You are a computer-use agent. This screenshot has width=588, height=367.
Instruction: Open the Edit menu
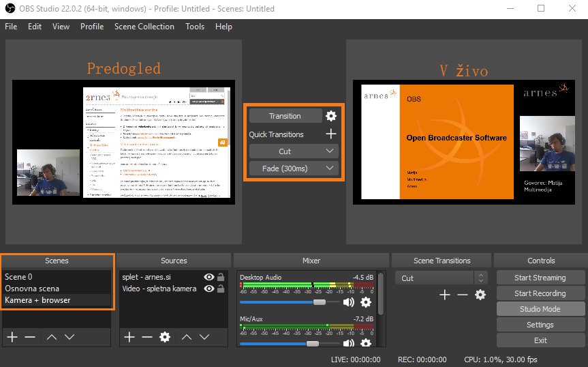click(35, 27)
